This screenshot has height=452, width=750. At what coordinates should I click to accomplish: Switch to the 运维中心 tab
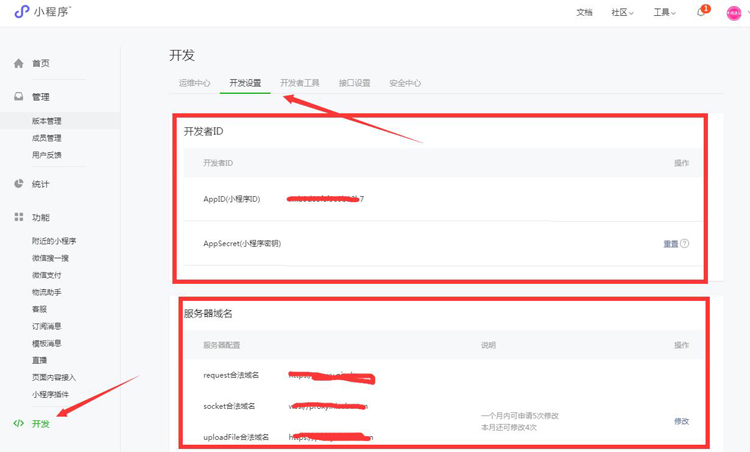(194, 83)
